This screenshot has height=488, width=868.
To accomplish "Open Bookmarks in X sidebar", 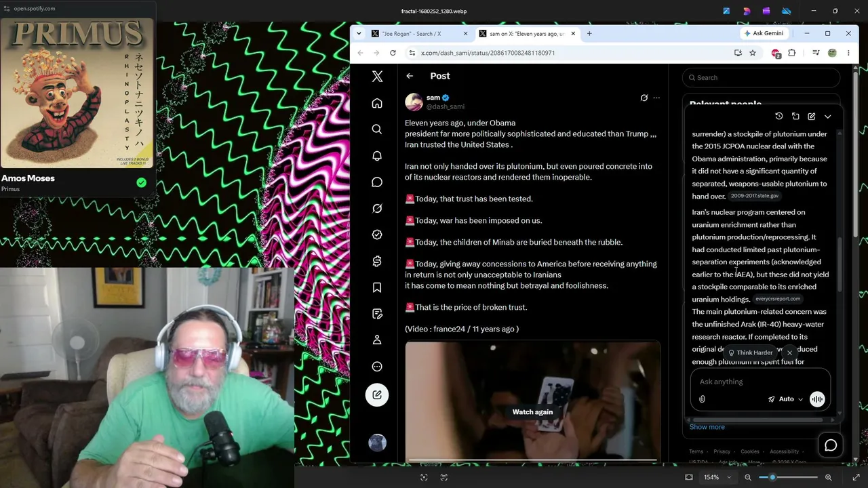I will pyautogui.click(x=377, y=287).
